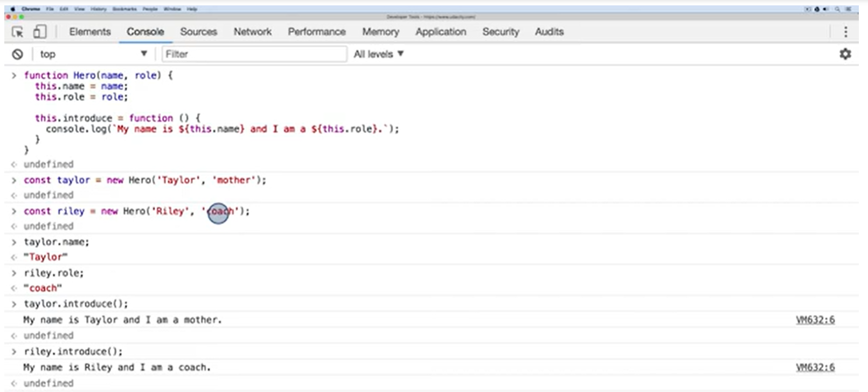Click the "Taylor" output value
The image size is (868, 392).
tap(46, 257)
